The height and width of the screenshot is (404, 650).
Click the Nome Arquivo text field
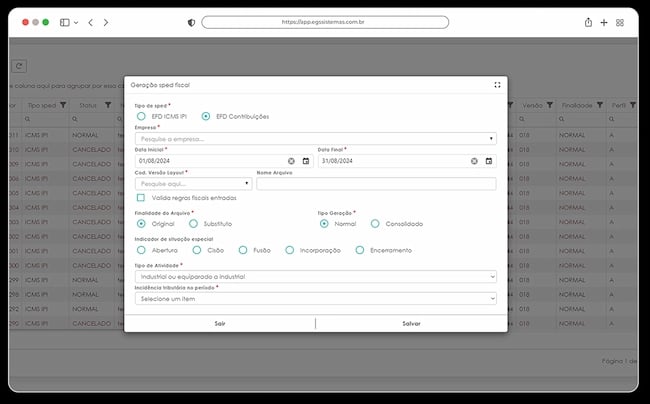[x=376, y=184]
